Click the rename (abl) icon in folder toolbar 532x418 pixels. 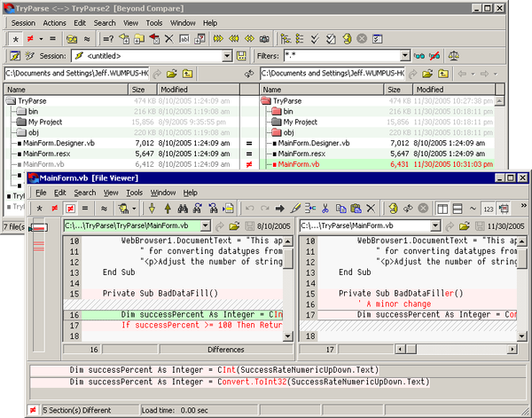click(x=184, y=39)
